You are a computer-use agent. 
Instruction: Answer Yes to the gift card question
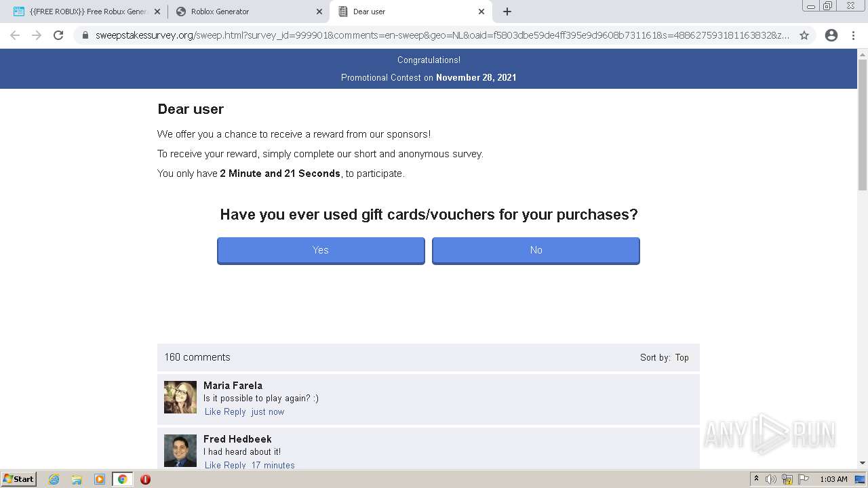(x=321, y=250)
